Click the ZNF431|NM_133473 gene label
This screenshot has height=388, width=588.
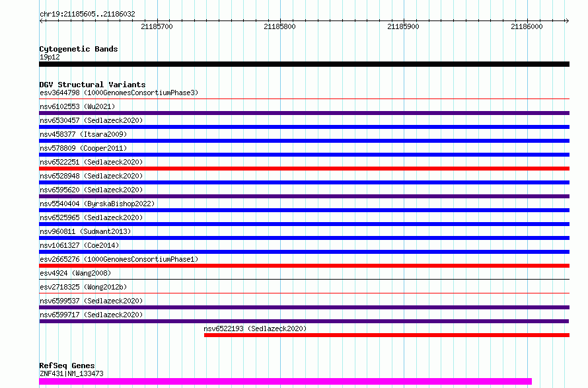71,373
